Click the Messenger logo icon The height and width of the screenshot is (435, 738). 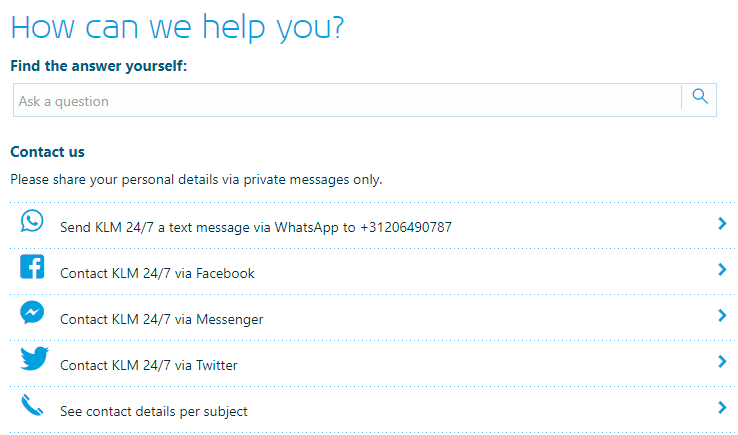click(x=32, y=313)
